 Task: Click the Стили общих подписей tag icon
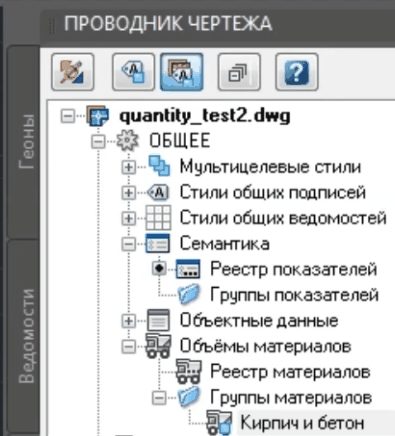pyautogui.click(x=158, y=192)
